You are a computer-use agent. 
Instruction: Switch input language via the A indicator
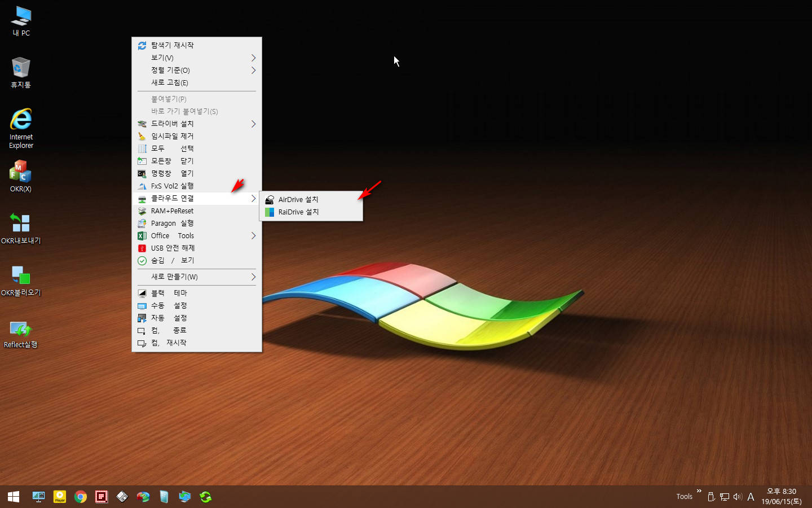click(751, 497)
